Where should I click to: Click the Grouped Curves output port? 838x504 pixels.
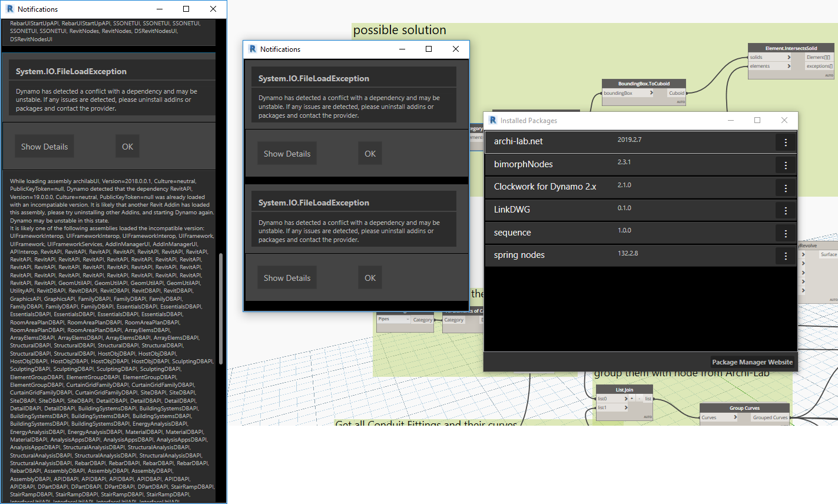click(770, 417)
